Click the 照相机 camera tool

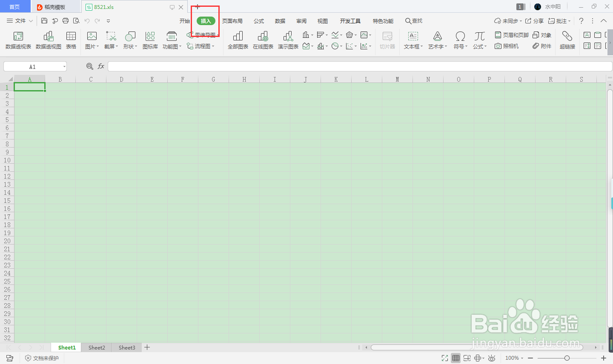tap(507, 46)
